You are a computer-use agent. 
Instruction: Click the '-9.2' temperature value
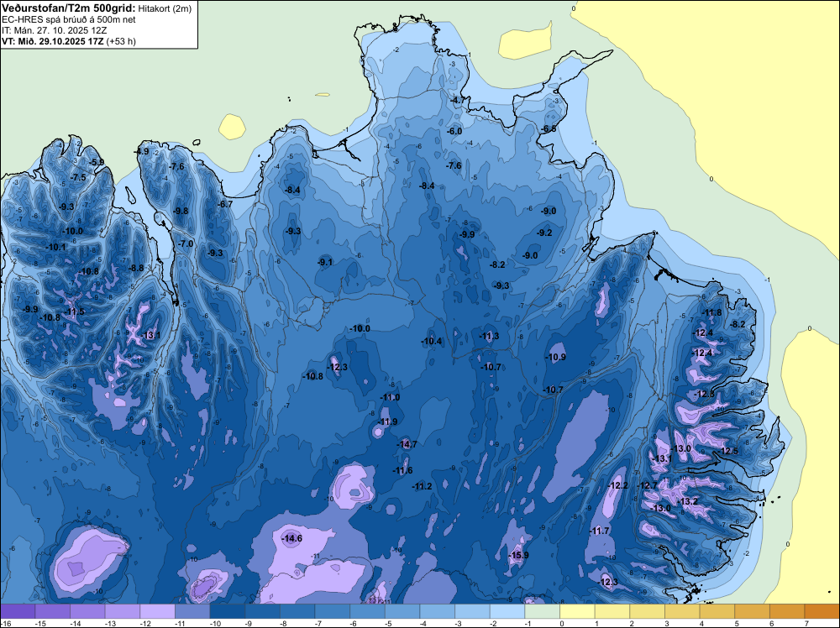click(x=544, y=233)
